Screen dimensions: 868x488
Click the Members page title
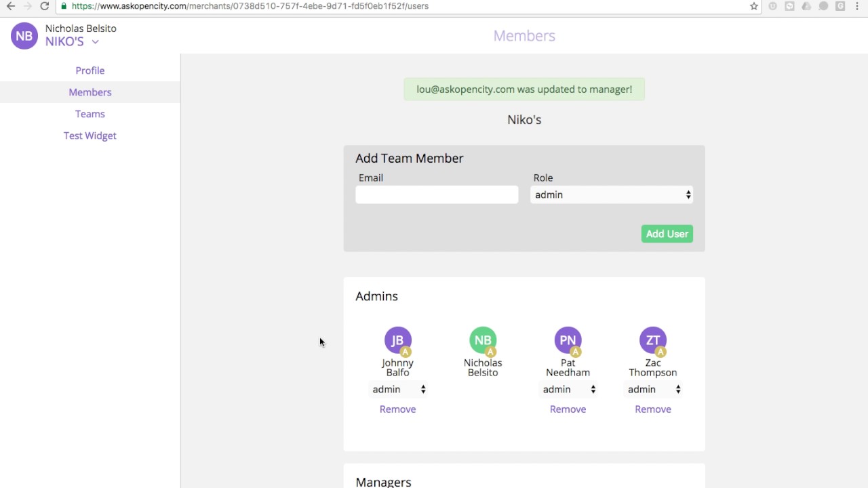(524, 36)
